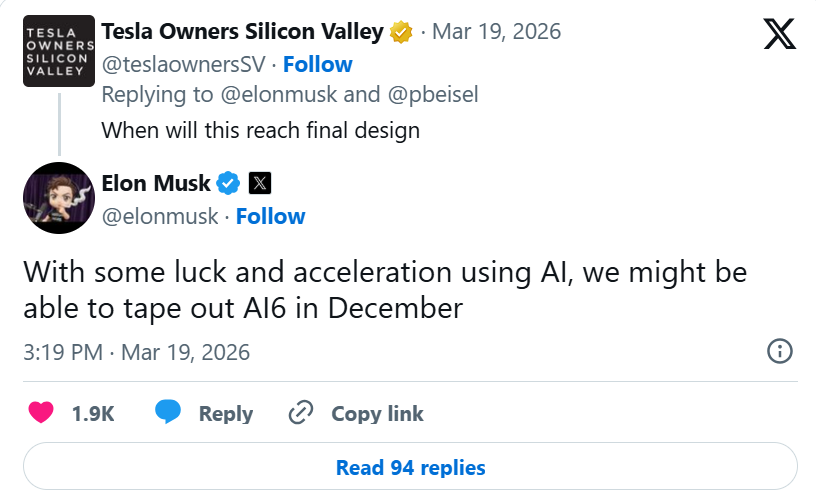Viewport: 816px width, 498px height.
Task: Click the blue reply bubble icon
Action: (x=169, y=413)
